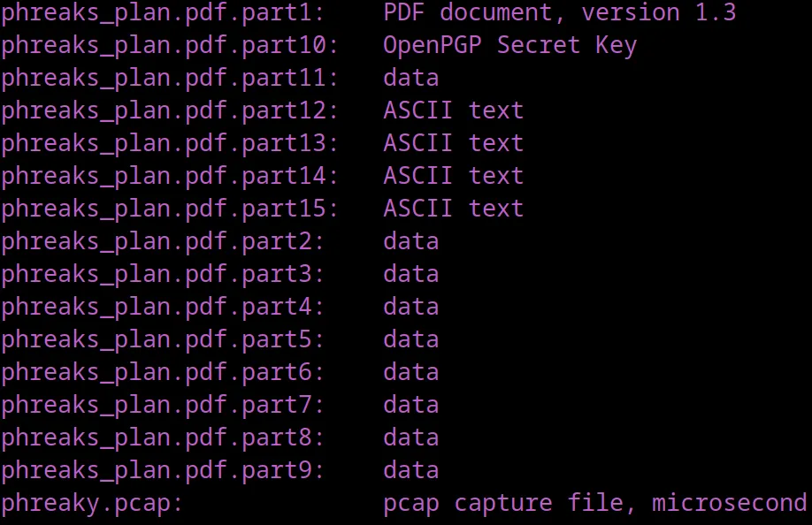The image size is (812, 525).
Task: Click 'ASCII text' beside part15
Action: (x=454, y=208)
